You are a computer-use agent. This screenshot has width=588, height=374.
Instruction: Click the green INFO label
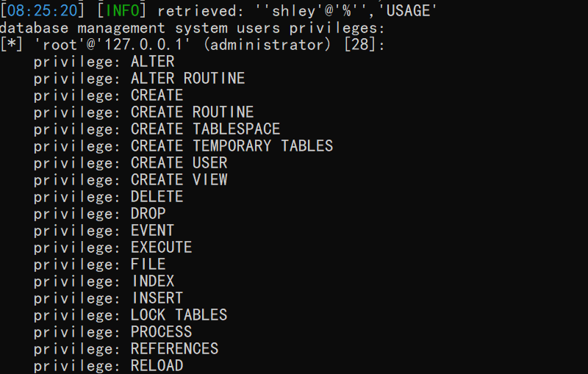122,10
